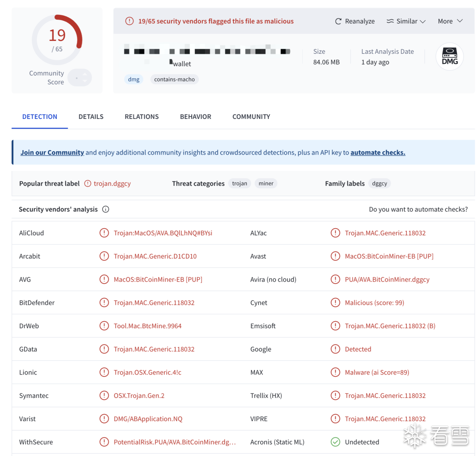Click the Reanalyze refresh icon

coord(338,21)
